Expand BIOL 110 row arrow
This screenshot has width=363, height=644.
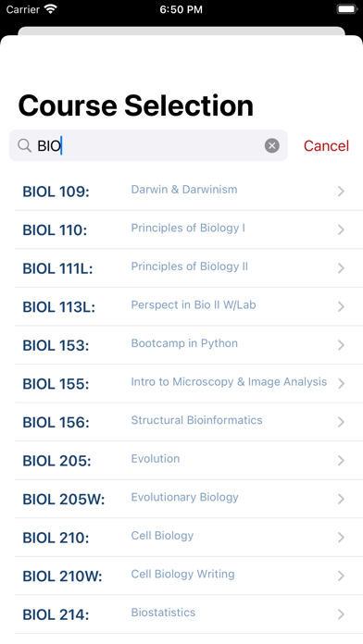click(x=341, y=229)
